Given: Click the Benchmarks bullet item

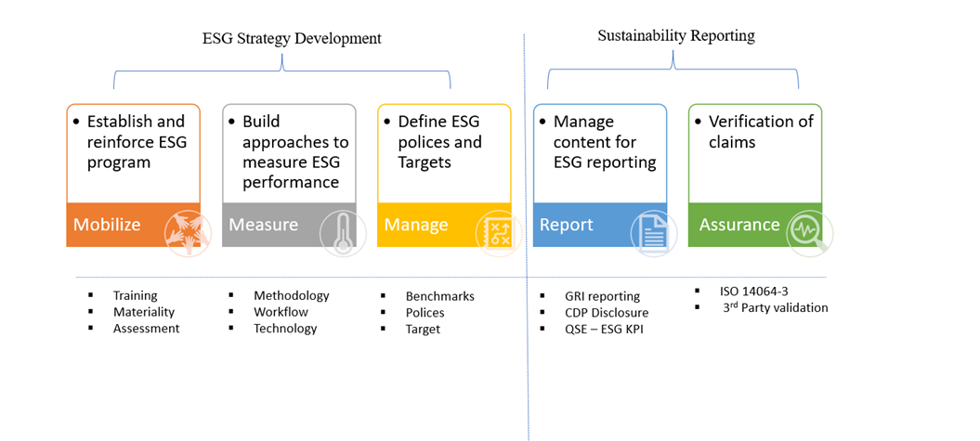Looking at the screenshot, I should (439, 296).
